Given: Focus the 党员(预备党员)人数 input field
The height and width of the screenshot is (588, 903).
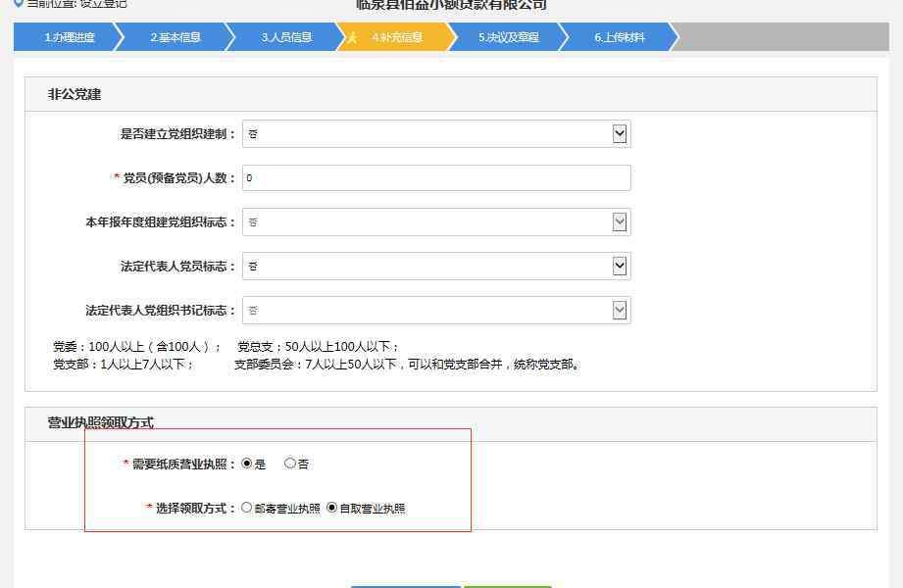Looking at the screenshot, I should (436, 178).
